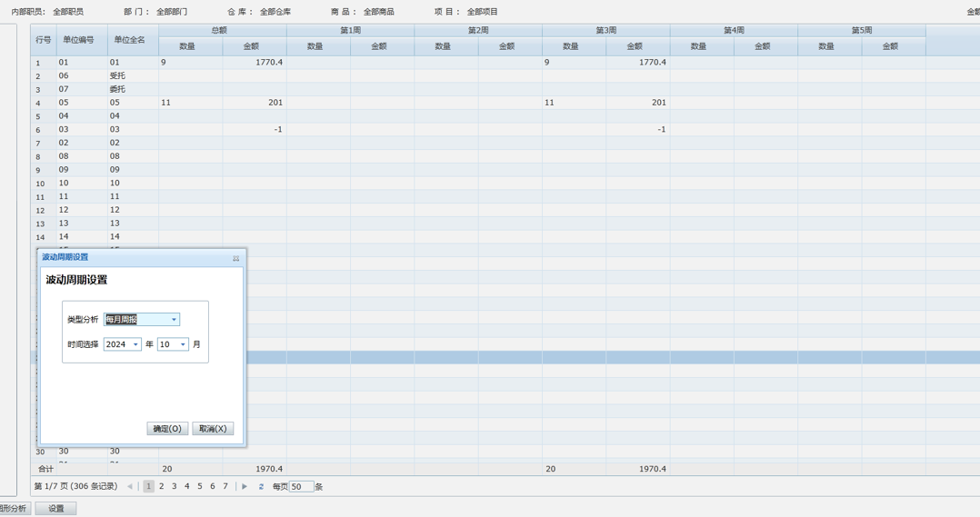Image resolution: width=980 pixels, height=517 pixels.
Task: Click the 单位编号 column header
Action: (x=78, y=40)
